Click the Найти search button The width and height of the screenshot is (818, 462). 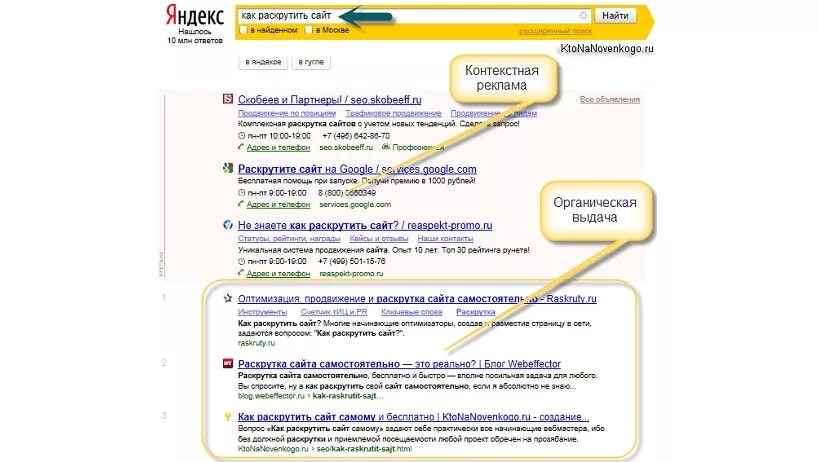[x=615, y=16]
